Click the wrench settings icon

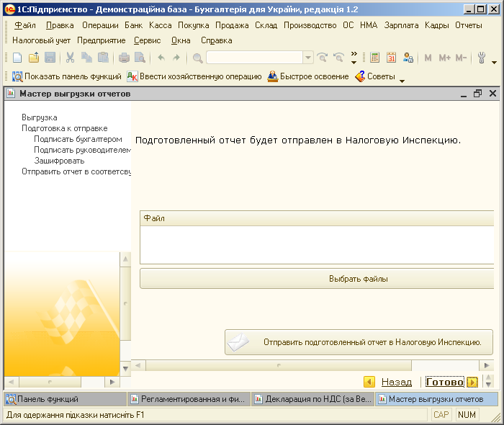(482, 58)
